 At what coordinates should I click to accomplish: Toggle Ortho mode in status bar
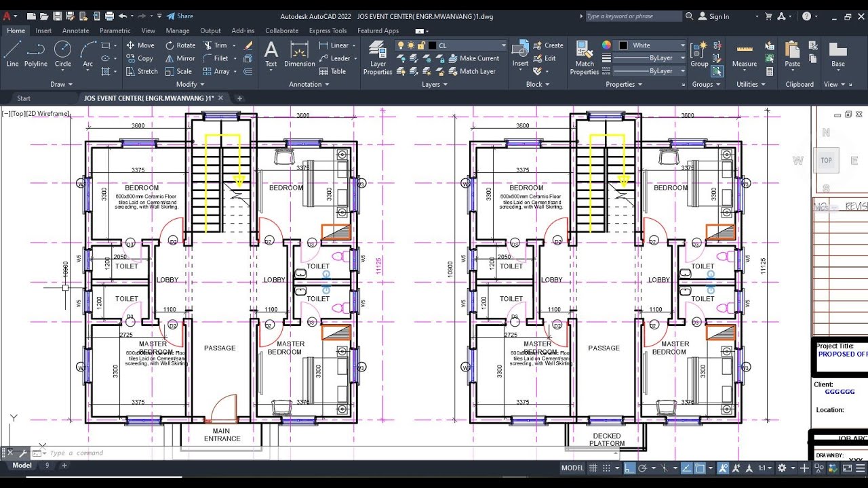point(629,468)
